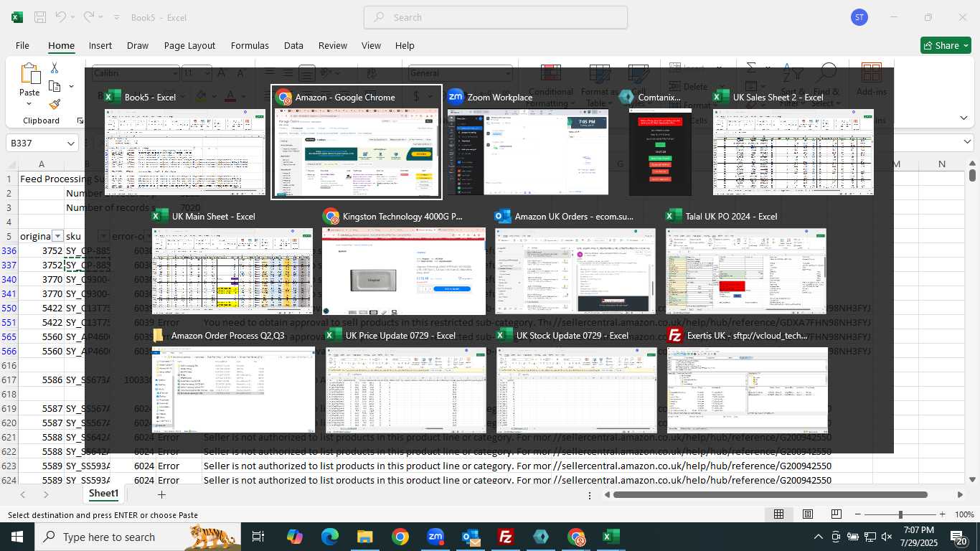Add a new sheet with plus icon
The width and height of the screenshot is (980, 551).
161,494
